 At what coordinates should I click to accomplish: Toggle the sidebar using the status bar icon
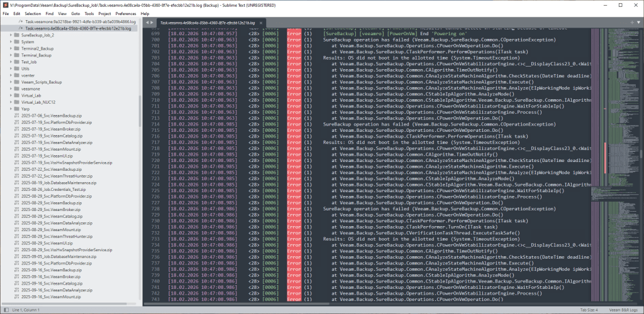(6, 310)
